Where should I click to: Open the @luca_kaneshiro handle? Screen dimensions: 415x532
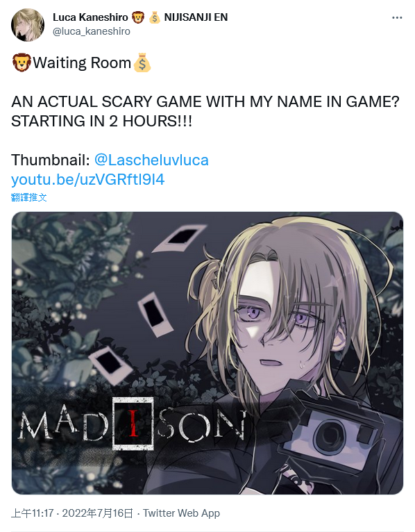pos(92,31)
